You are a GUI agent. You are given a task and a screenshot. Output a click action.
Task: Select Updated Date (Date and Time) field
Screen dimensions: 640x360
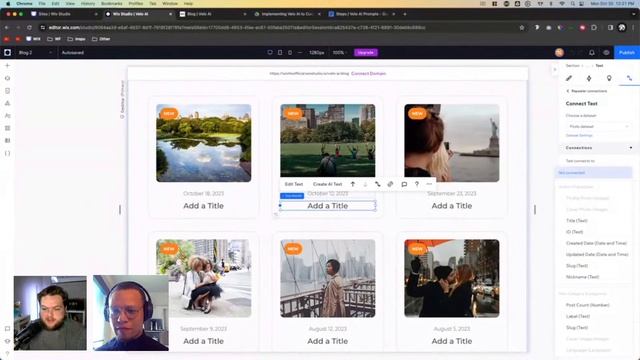597,254
